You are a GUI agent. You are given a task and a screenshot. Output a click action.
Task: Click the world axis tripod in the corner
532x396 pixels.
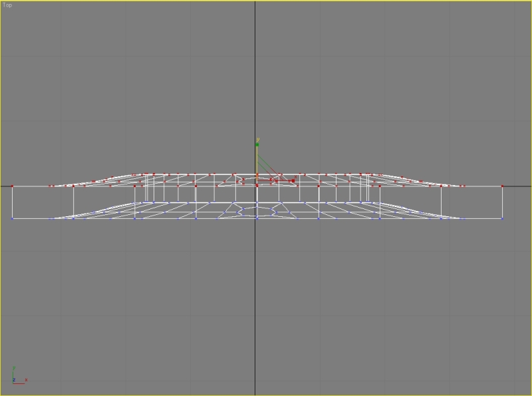16,377
